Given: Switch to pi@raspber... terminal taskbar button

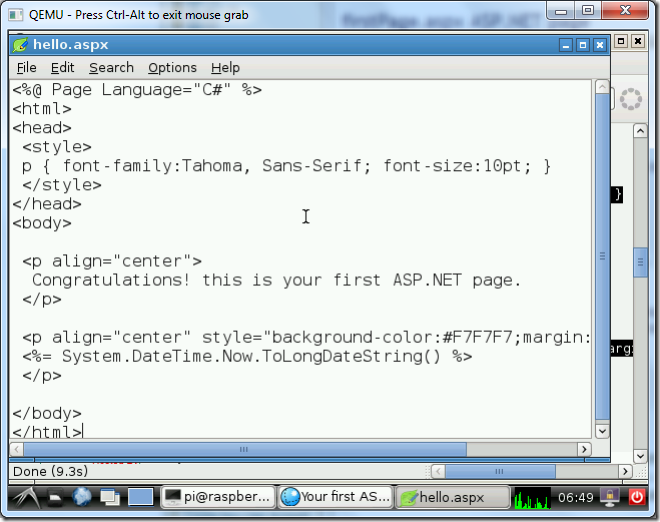Looking at the screenshot, I should pyautogui.click(x=218, y=497).
